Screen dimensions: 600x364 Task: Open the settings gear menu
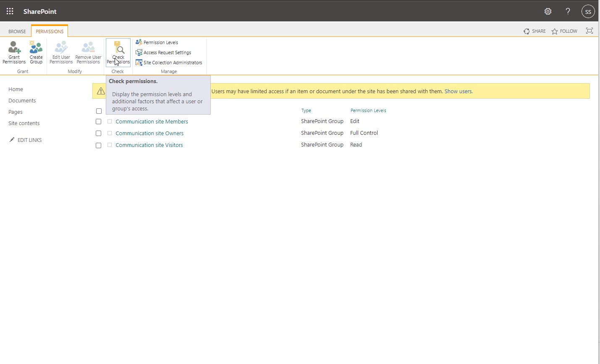548,11
